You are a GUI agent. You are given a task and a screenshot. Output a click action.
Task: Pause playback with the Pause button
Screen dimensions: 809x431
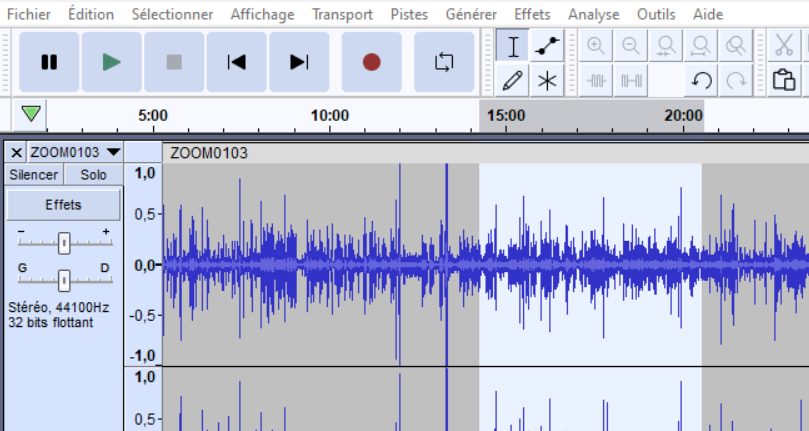[49, 62]
